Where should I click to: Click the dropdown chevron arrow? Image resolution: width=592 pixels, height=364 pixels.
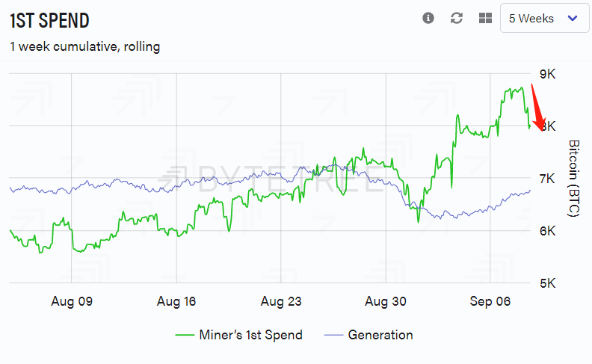[573, 18]
